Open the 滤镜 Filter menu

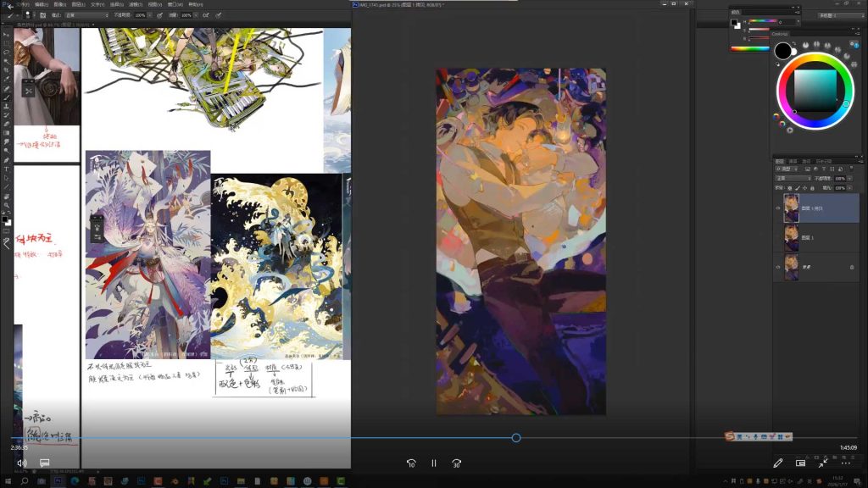(x=136, y=4)
